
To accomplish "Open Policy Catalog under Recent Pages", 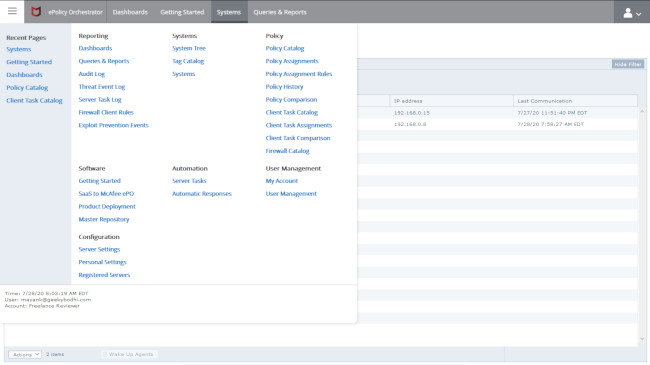I will pyautogui.click(x=27, y=88).
